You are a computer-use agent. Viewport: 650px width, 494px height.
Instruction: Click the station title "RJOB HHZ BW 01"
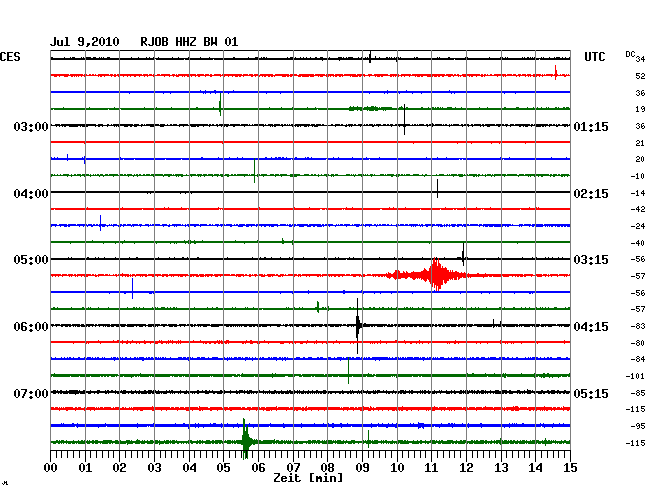click(x=189, y=42)
